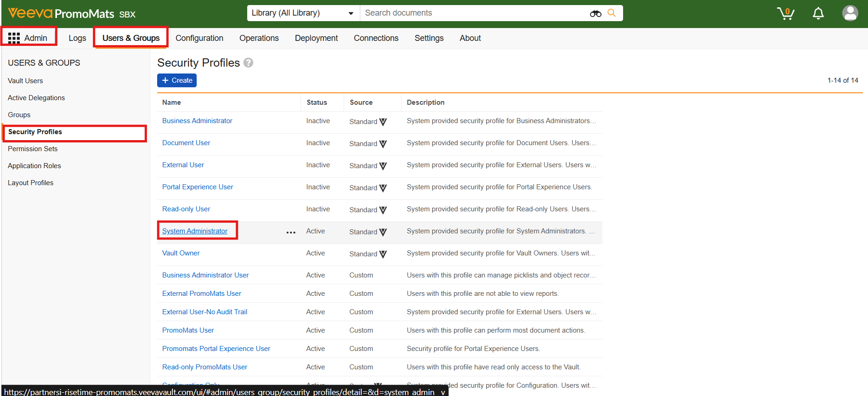Open Promomats Portal Experience User profile
This screenshot has height=396, width=868.
point(216,349)
